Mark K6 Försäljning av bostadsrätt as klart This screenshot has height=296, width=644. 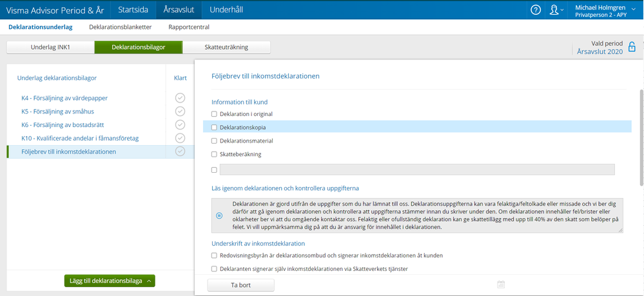[x=181, y=124]
